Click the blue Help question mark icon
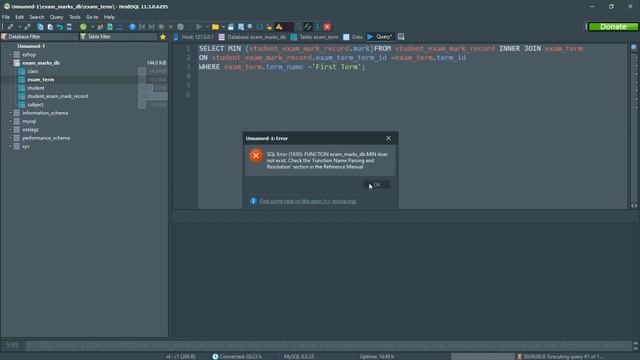This screenshot has width=640, height=360. [132, 27]
